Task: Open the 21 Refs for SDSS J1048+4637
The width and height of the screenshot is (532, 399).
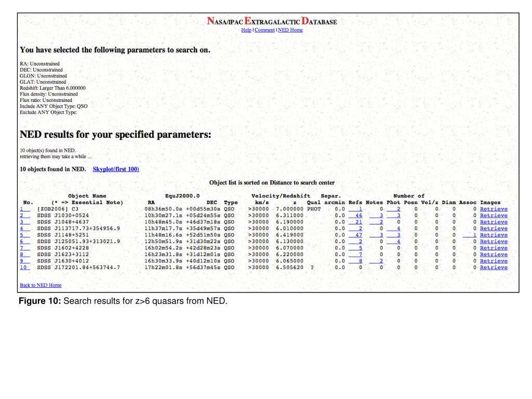Action: [355, 222]
